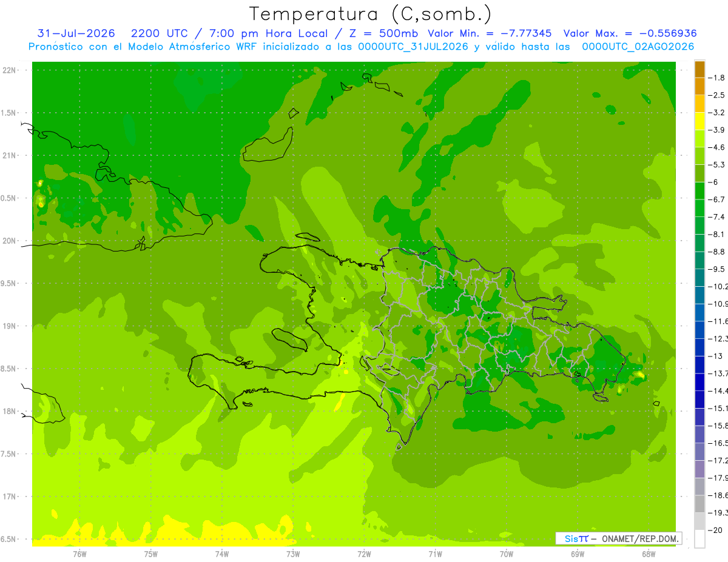728x562 pixels.
Task: Click the "-13.7" colorbar value
Action: tap(718, 373)
